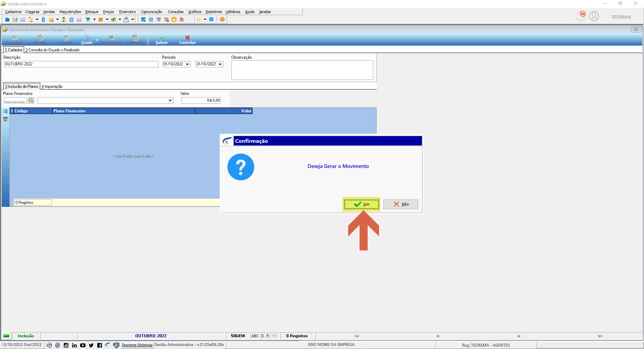Click the email @ icon in status bar
644x349 pixels.
tap(58, 345)
